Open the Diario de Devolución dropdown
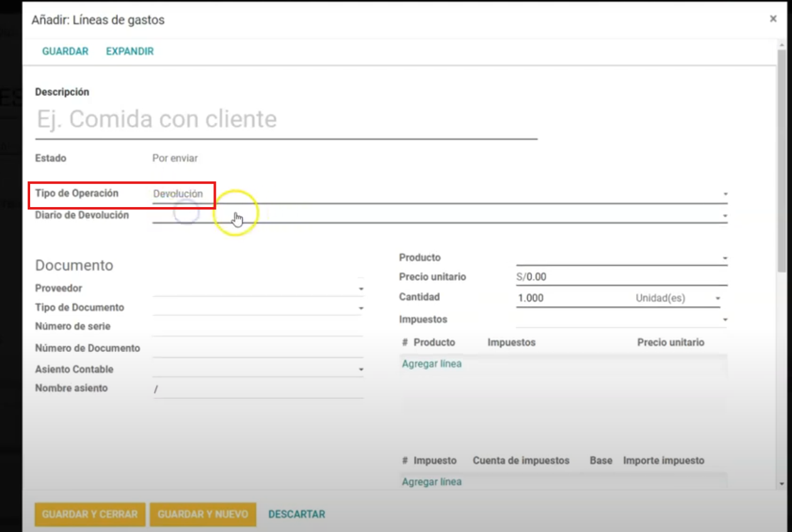792x532 pixels. coord(439,216)
